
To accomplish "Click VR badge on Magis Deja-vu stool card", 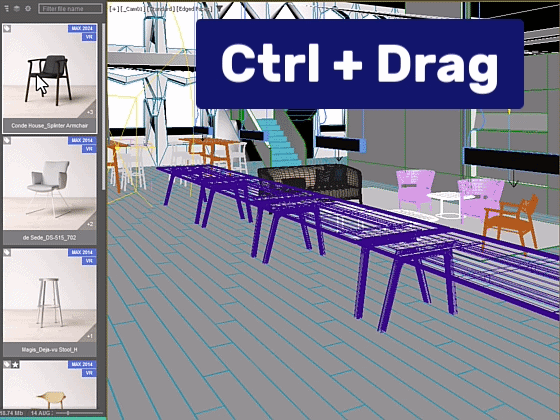I will coord(89,261).
